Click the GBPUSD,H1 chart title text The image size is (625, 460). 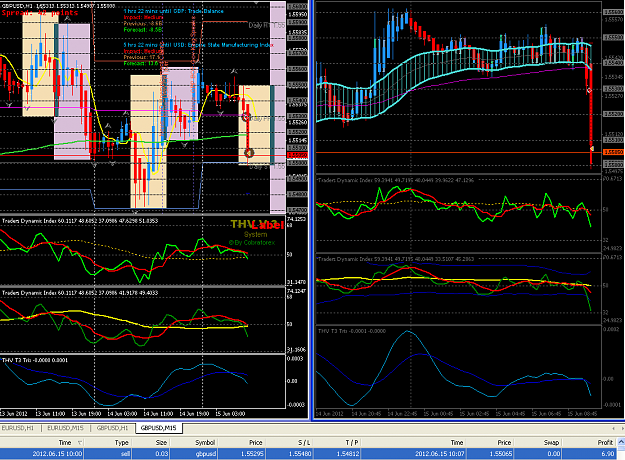tap(59, 6)
